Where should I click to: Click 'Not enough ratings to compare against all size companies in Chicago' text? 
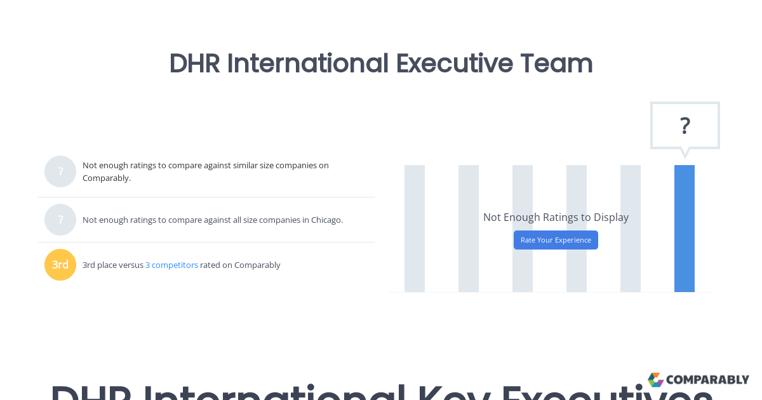pos(212,220)
